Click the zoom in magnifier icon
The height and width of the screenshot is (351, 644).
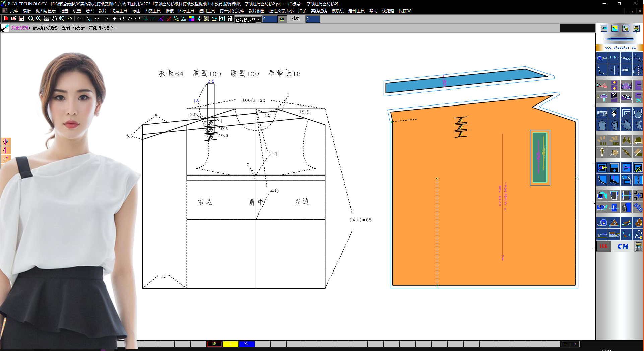[39, 19]
